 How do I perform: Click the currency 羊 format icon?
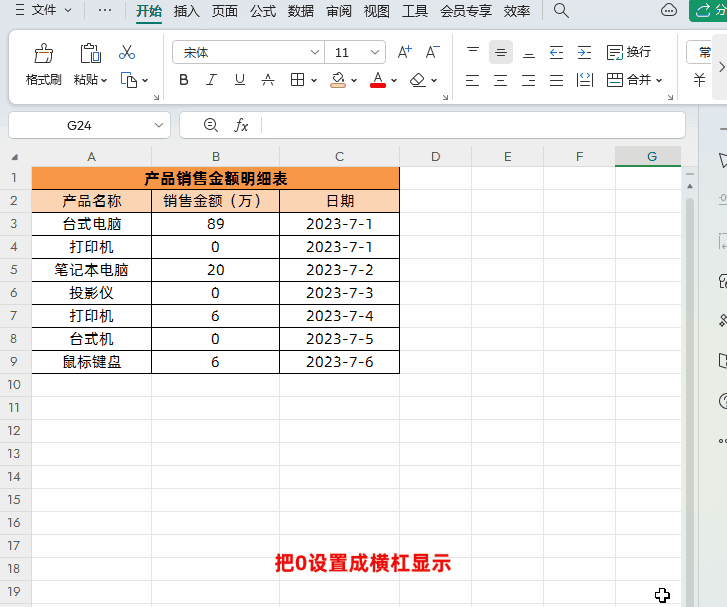click(699, 80)
